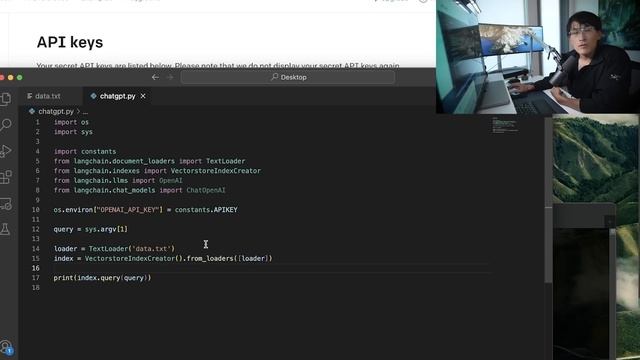Click the code minimap preview
This screenshot has height=360, width=640.
point(505,126)
